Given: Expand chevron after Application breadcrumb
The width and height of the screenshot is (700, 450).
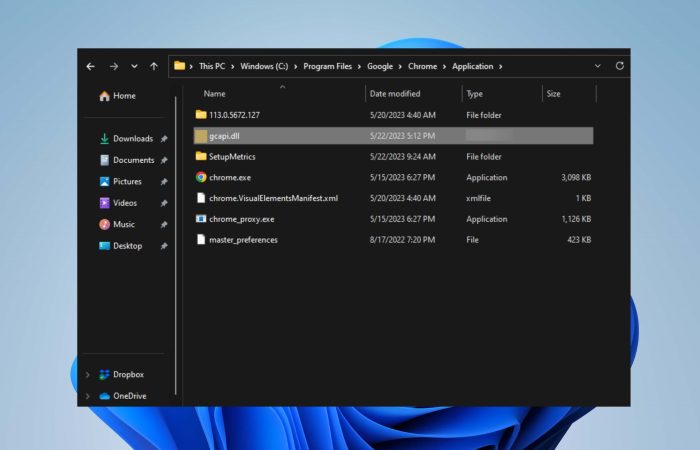Looking at the screenshot, I should (x=500, y=67).
